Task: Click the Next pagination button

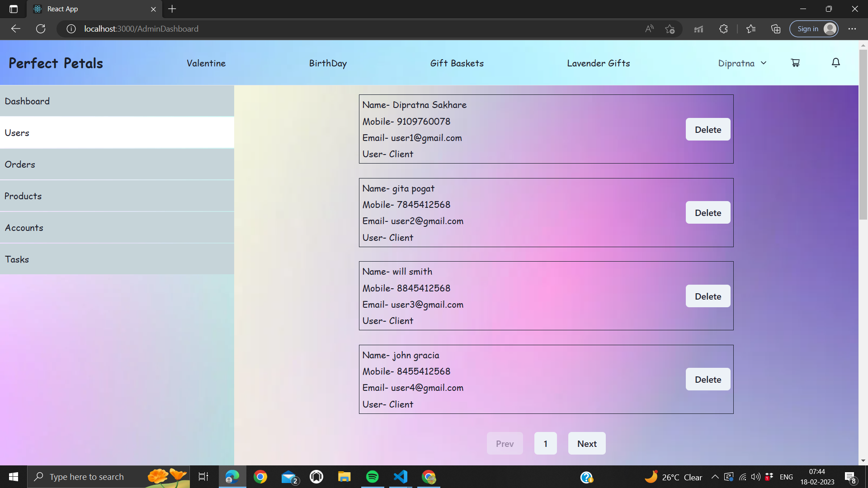Action: click(587, 444)
